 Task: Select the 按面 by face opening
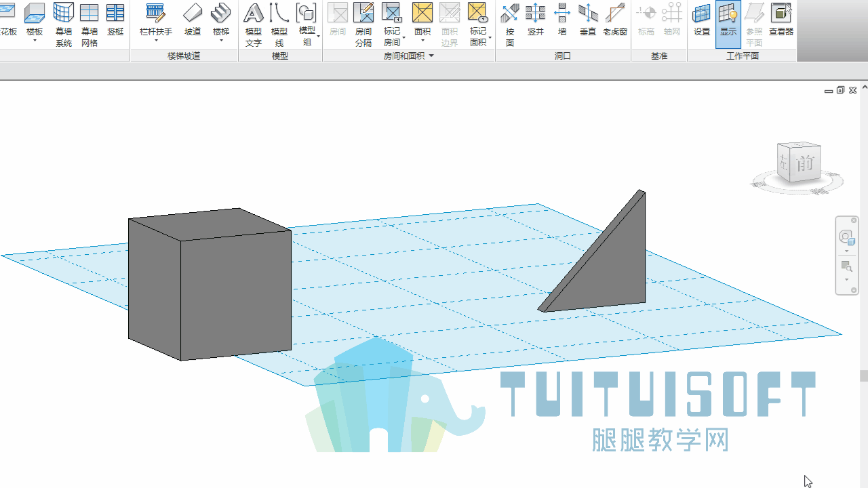click(x=510, y=24)
